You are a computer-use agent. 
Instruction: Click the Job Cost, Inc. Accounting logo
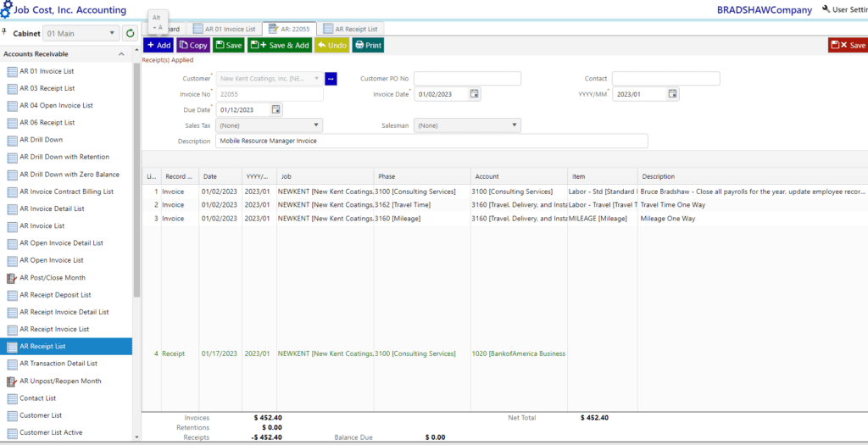(x=64, y=10)
